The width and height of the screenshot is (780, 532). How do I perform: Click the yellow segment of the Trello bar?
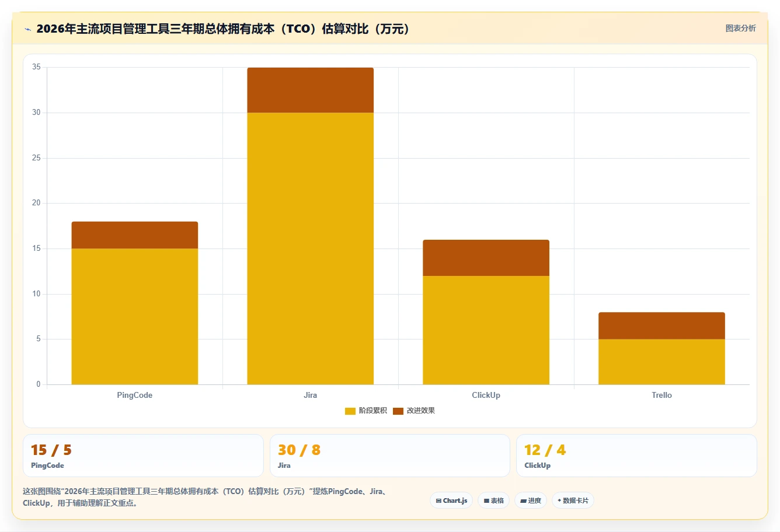tap(662, 362)
